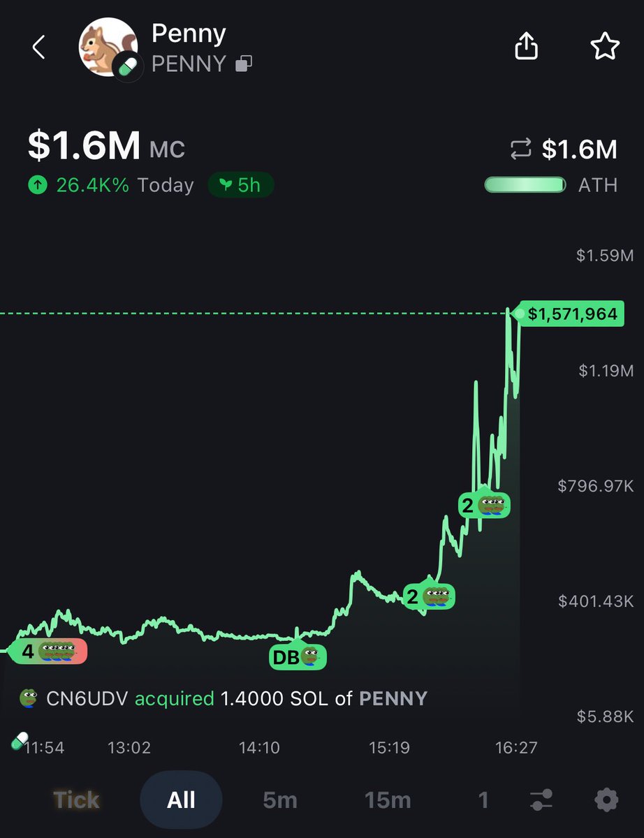644x838 pixels.
Task: Select the All timeframe tab
Action: [181, 799]
